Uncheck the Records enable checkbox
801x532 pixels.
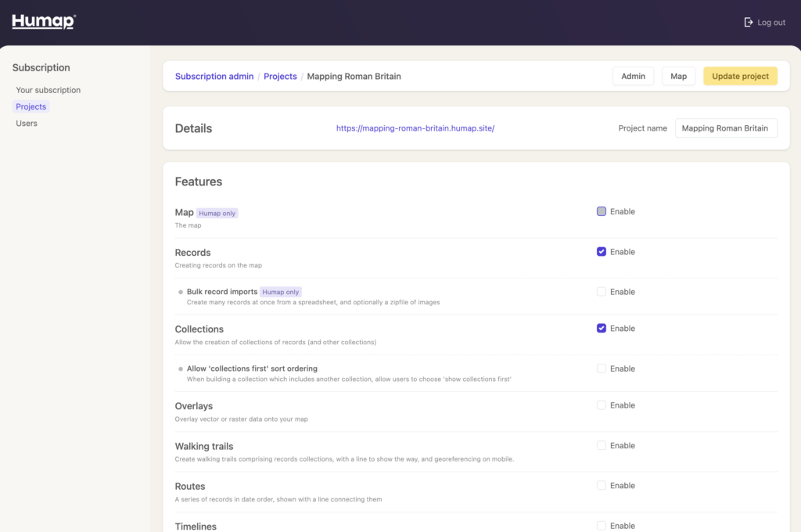602,252
